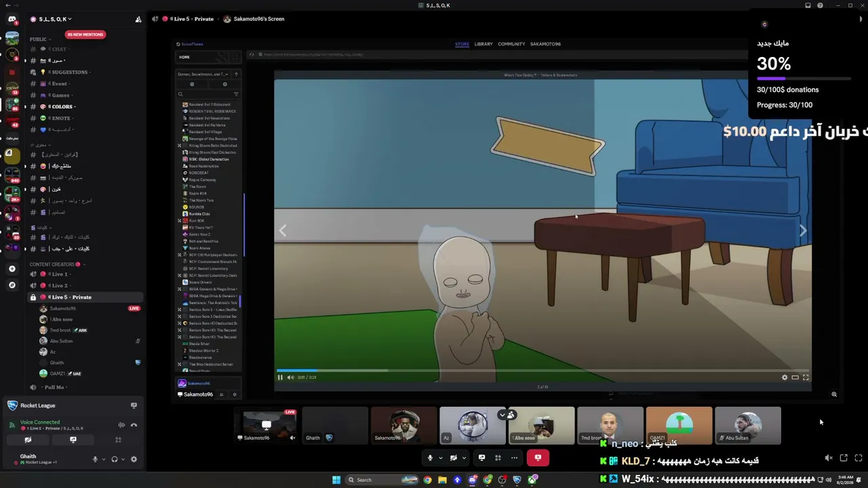The height and width of the screenshot is (488, 868).
Task: Open File Explorer from the taskbar
Action: [442, 480]
